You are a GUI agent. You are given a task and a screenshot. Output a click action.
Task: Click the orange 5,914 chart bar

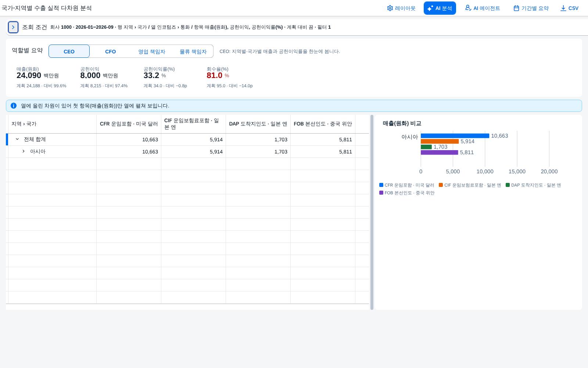(x=440, y=141)
